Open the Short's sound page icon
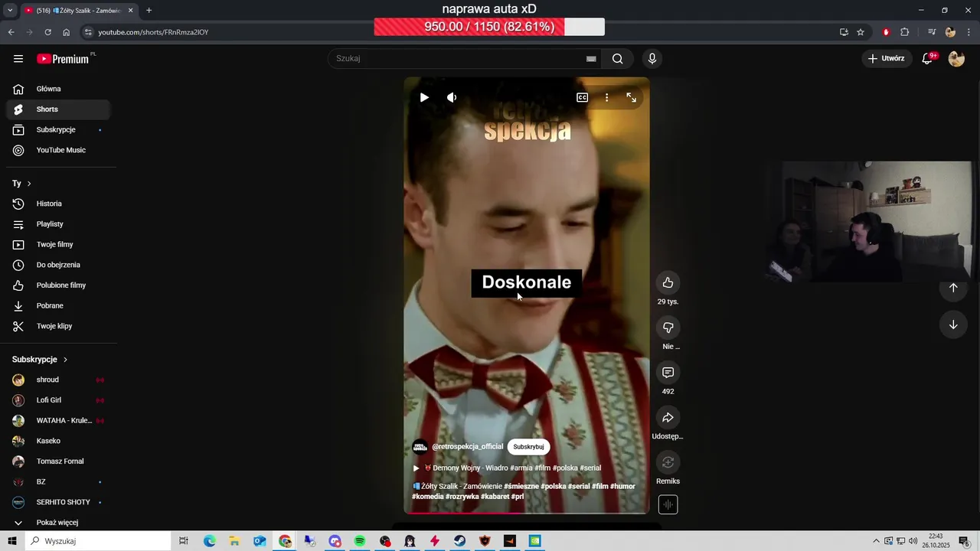 pos(668,504)
